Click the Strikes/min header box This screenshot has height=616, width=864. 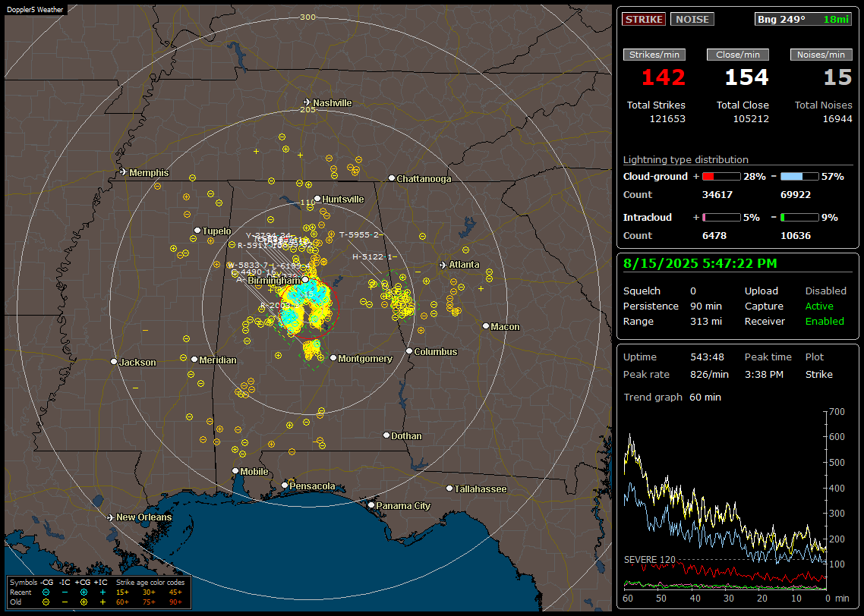[x=654, y=55]
